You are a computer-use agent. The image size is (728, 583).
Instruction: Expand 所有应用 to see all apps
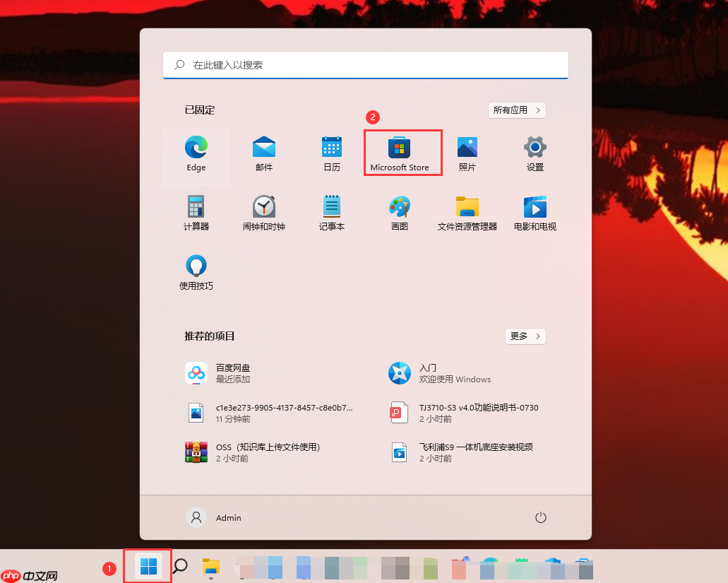click(517, 110)
